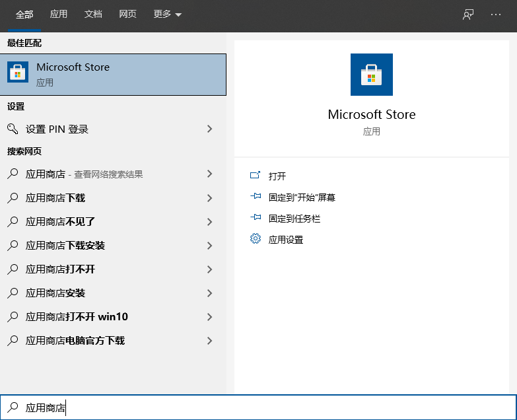Click the search icon beside 应用商店下载安装
This screenshot has width=517, height=420.
(13, 245)
